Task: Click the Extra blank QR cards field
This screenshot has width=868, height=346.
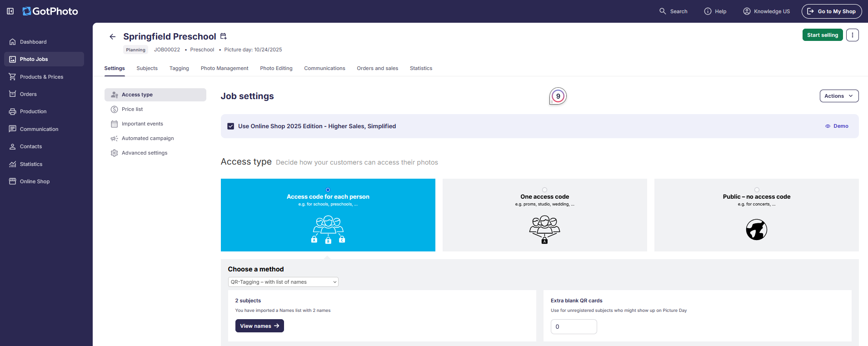Action: [574, 326]
